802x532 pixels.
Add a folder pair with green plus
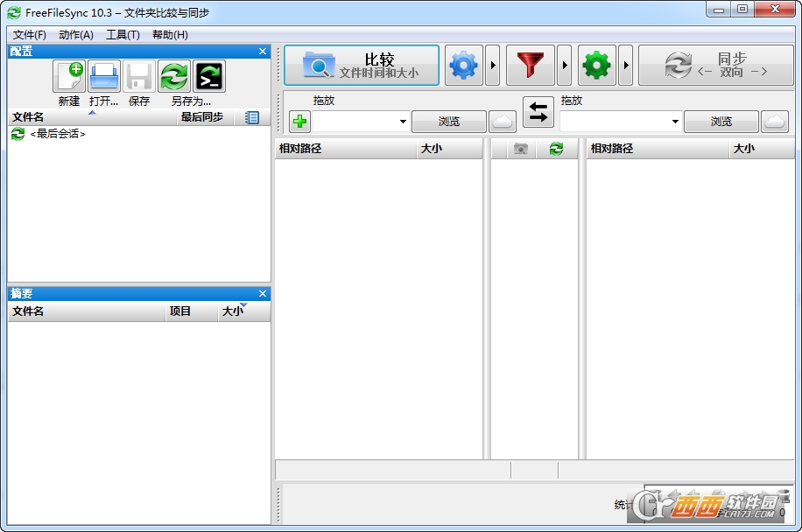pos(299,122)
